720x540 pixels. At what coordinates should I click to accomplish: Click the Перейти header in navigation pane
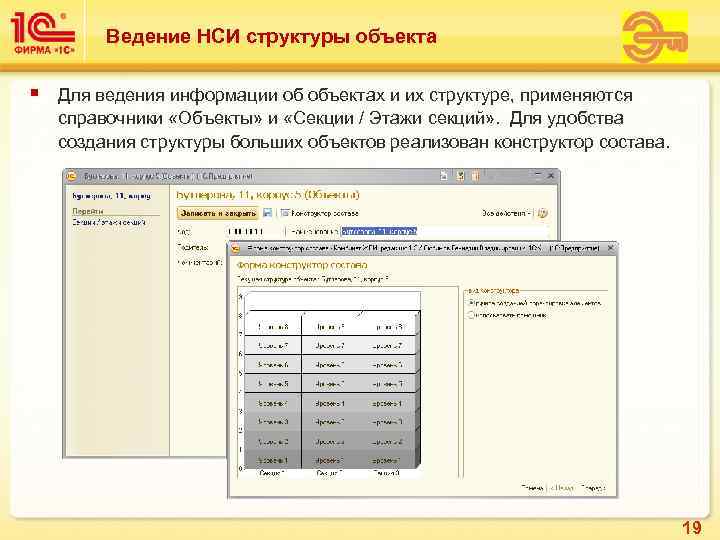pos(88,211)
